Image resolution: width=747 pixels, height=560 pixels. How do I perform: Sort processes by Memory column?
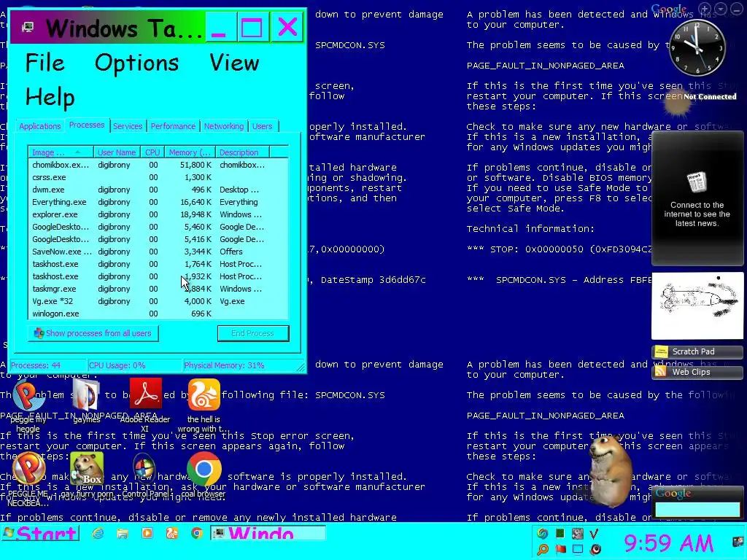click(190, 152)
